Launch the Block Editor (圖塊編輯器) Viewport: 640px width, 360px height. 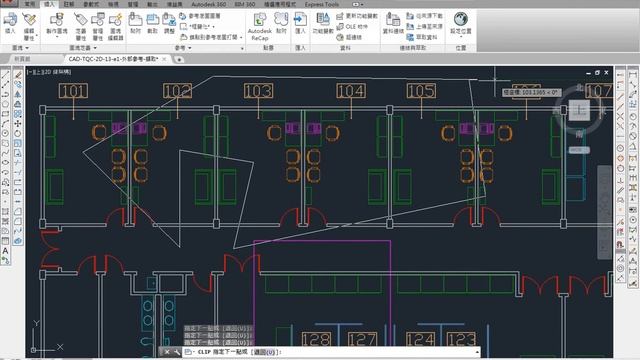tap(116, 26)
